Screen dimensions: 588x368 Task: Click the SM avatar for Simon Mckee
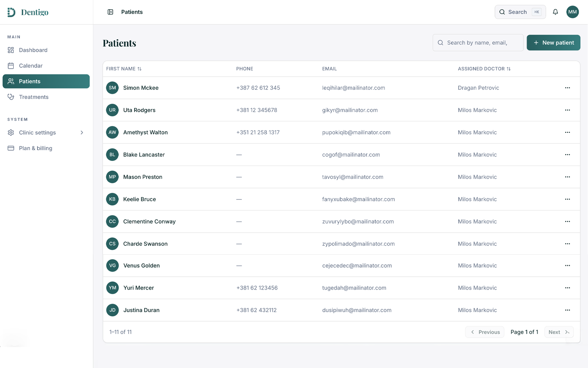click(112, 88)
